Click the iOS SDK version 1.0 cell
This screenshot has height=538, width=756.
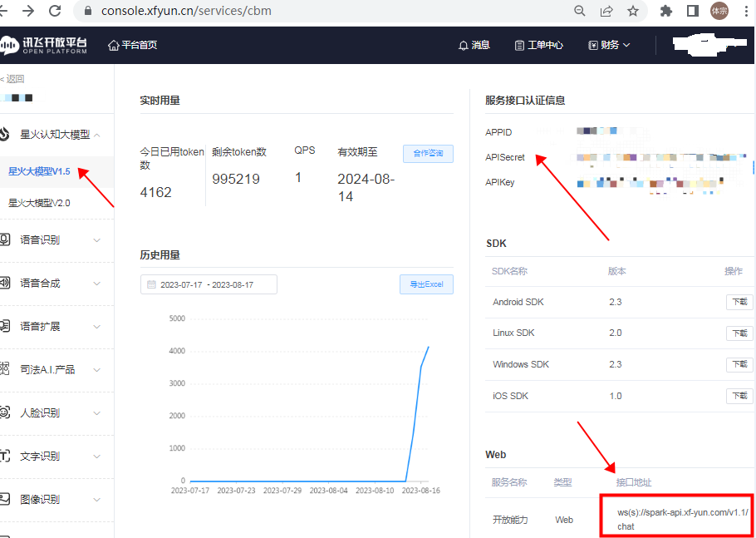click(616, 396)
